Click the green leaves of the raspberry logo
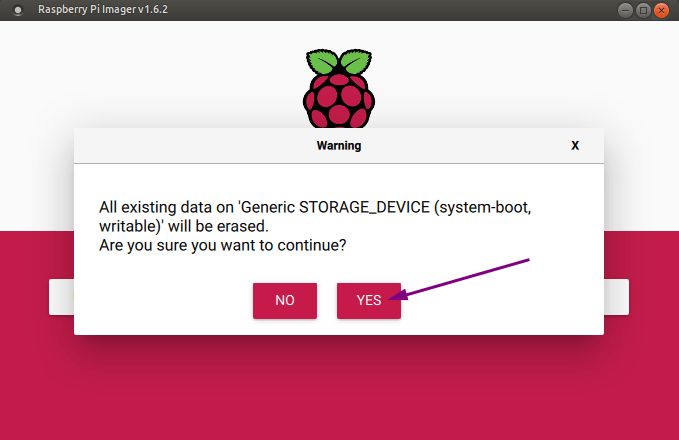The image size is (679, 440). [338, 59]
